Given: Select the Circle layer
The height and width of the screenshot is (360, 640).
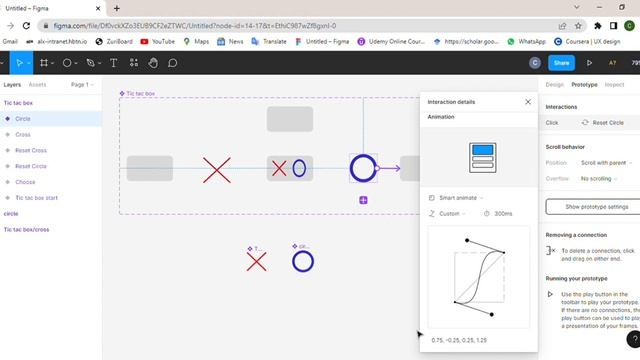Looking at the screenshot, I should (51, 118).
